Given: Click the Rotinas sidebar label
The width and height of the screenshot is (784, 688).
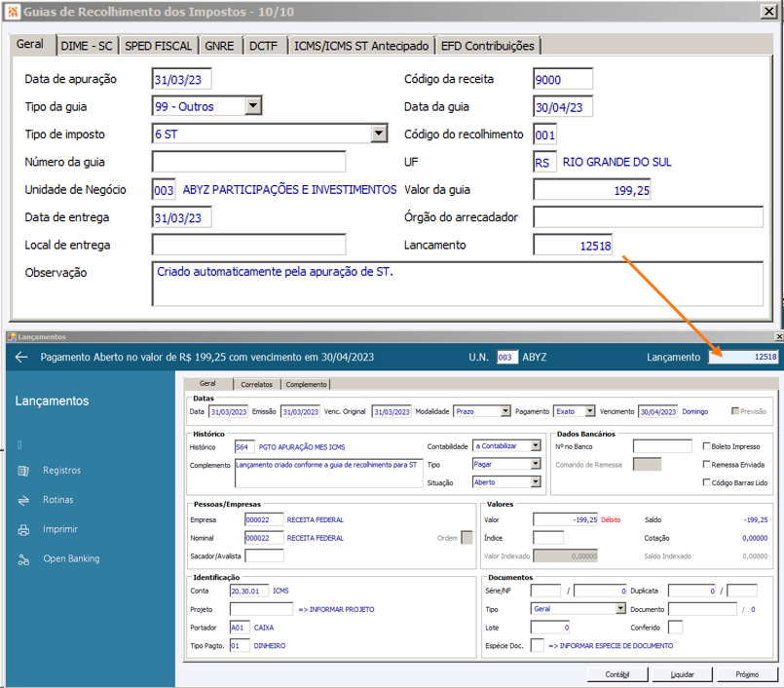Looking at the screenshot, I should click(x=58, y=500).
